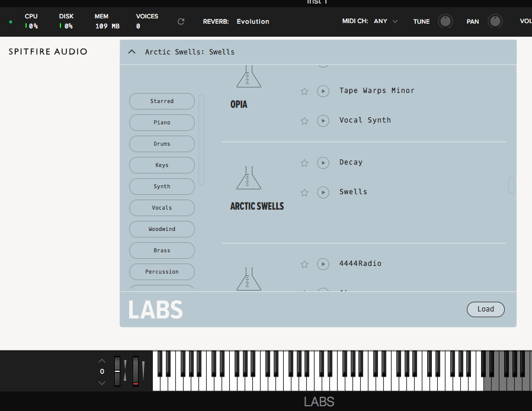
Task: Click the LABS logo in the panel
Action: pos(155,309)
